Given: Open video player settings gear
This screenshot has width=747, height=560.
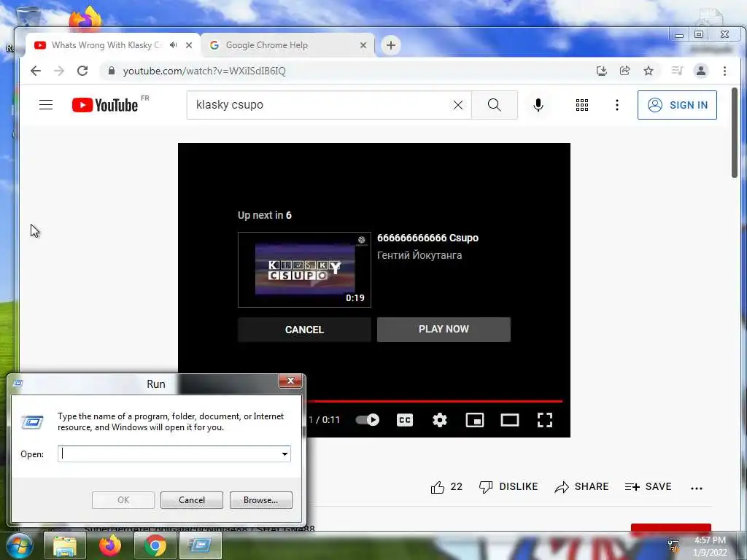Looking at the screenshot, I should (x=440, y=419).
